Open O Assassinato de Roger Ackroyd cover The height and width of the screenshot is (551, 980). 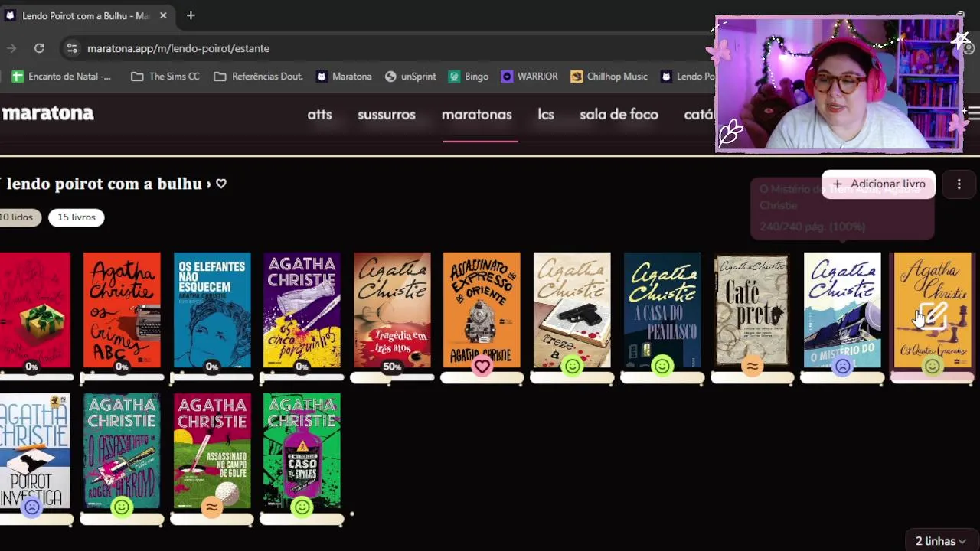122,451
